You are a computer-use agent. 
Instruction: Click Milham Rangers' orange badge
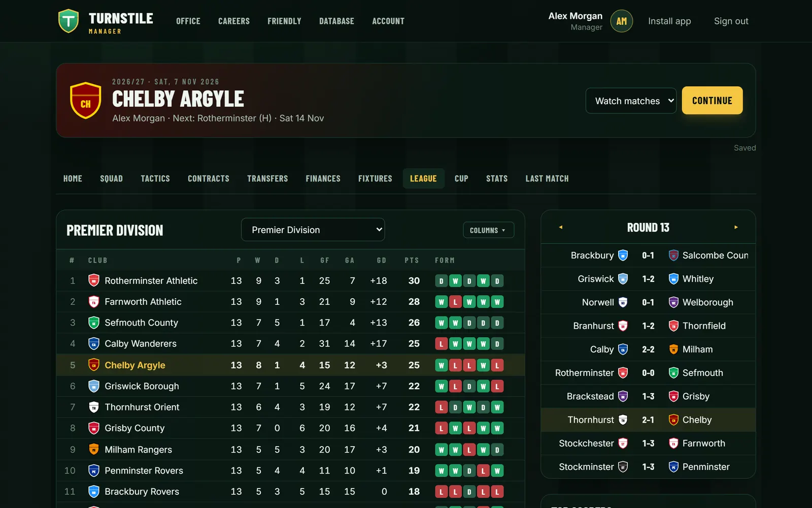[94, 450]
